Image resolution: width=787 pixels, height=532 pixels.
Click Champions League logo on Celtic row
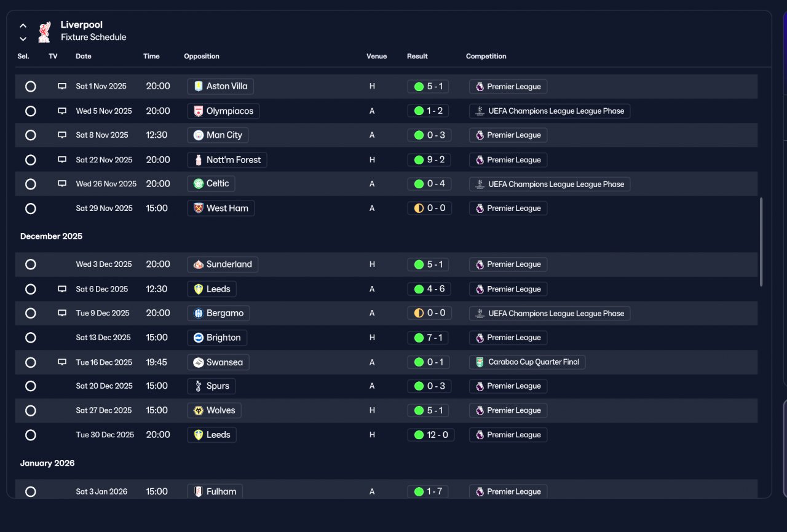(x=480, y=184)
